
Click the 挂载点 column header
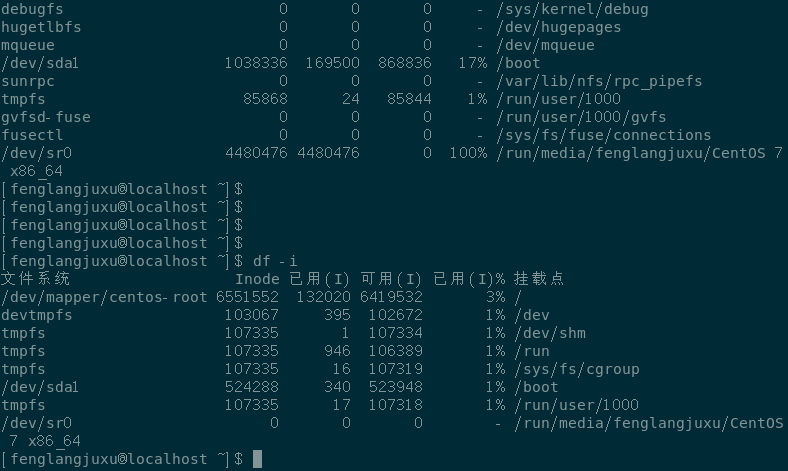click(539, 279)
